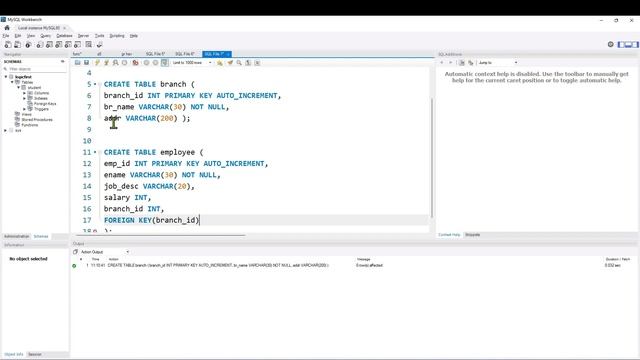Go to the Workbench home screen icon
The height and width of the screenshot is (360, 640).
click(7, 28)
